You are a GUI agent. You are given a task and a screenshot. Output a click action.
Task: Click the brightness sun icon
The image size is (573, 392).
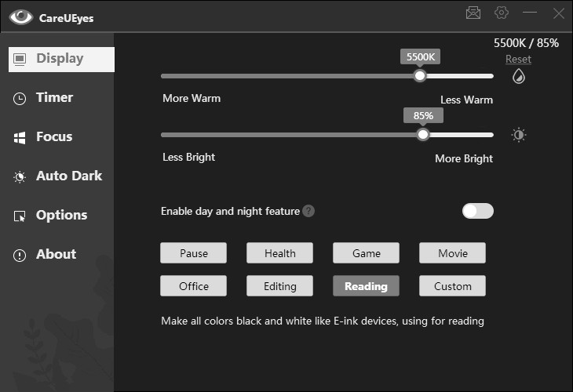click(519, 135)
